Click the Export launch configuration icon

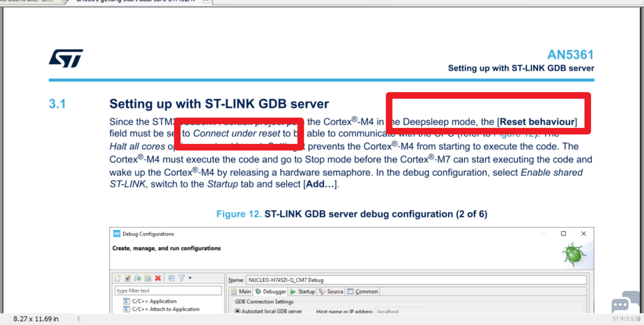tap(137, 278)
